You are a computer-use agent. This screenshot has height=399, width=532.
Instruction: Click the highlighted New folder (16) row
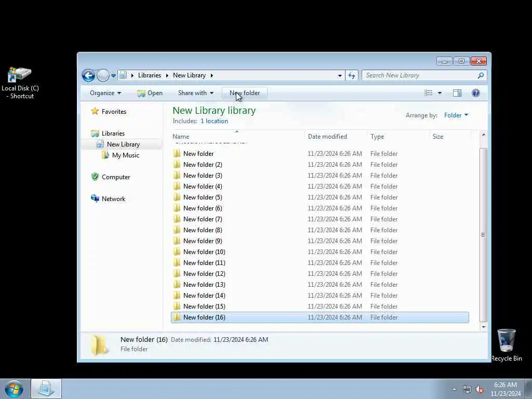click(x=320, y=317)
